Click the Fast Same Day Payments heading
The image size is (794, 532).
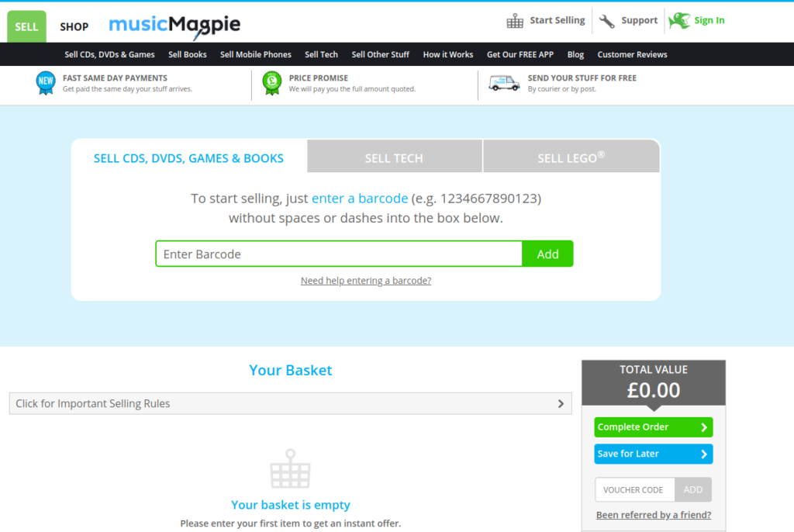(x=115, y=78)
